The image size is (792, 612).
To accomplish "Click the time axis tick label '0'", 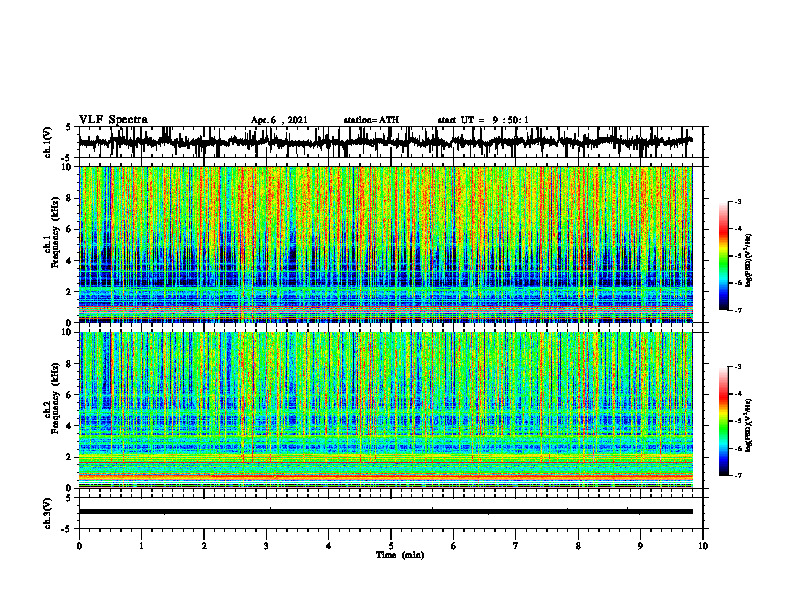I will (x=79, y=546).
